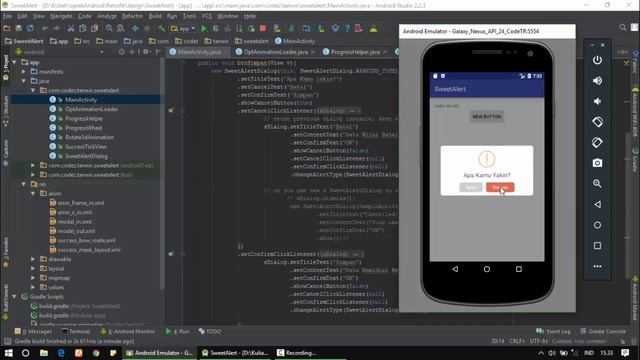Open the Gradle Console panel
640x360 pixels.
[x=603, y=331]
